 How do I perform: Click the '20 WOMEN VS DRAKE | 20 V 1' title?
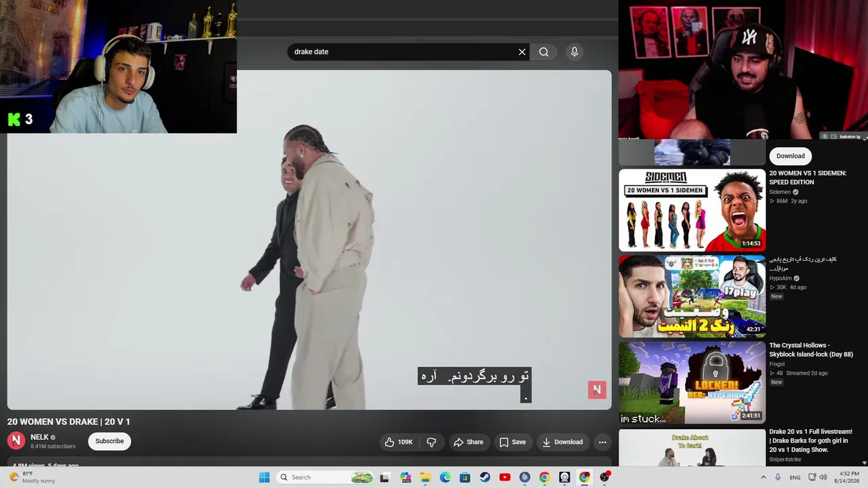click(68, 422)
